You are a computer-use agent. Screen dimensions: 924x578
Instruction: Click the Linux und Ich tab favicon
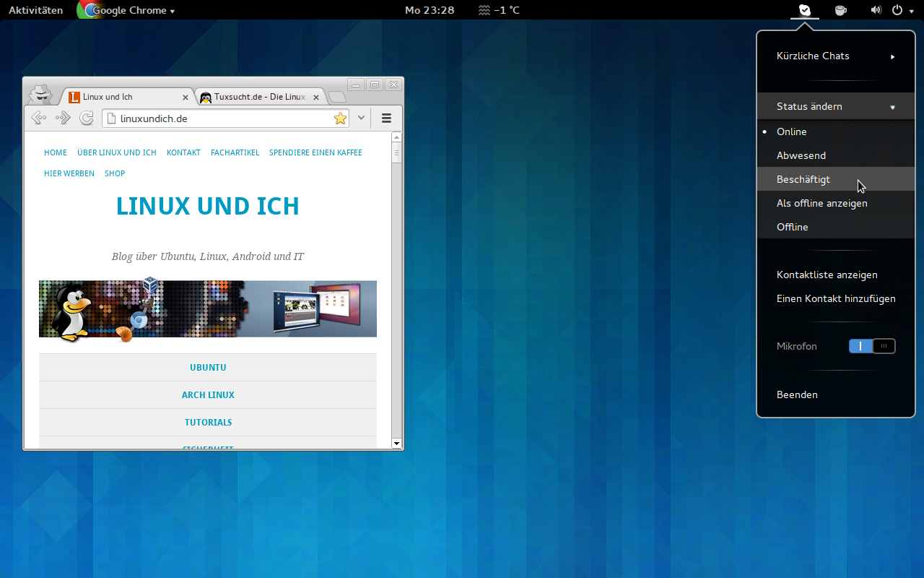click(74, 97)
